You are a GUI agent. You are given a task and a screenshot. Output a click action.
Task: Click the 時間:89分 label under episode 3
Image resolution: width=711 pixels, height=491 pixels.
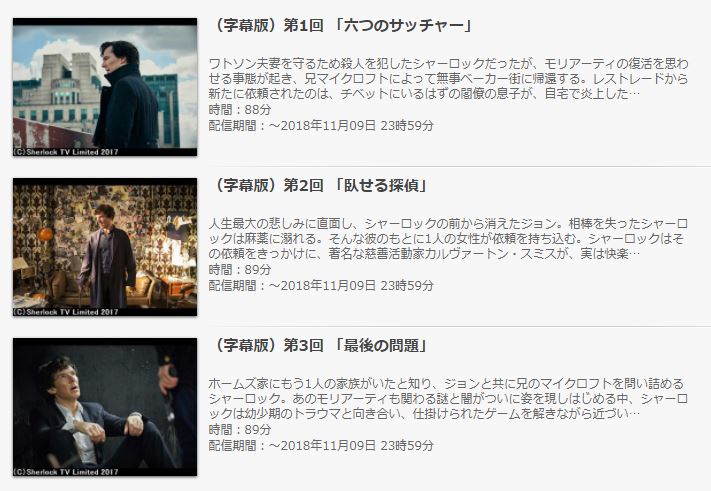pos(240,430)
